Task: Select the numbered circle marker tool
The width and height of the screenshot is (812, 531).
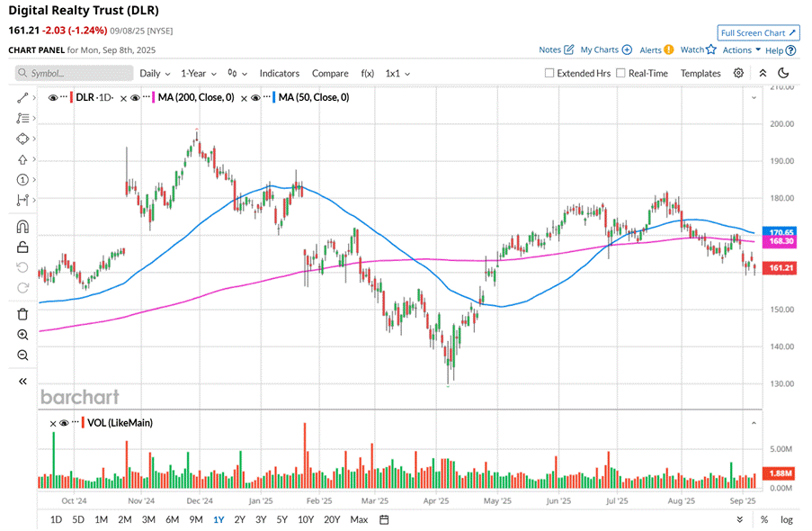Action: point(22,180)
